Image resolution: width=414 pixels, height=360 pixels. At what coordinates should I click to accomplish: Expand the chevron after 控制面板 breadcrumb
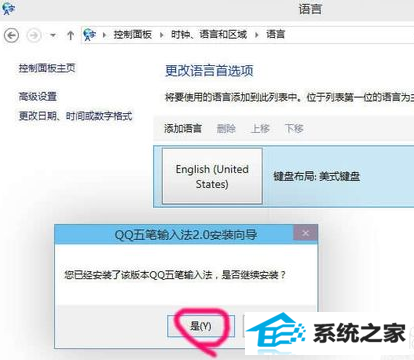(162, 35)
